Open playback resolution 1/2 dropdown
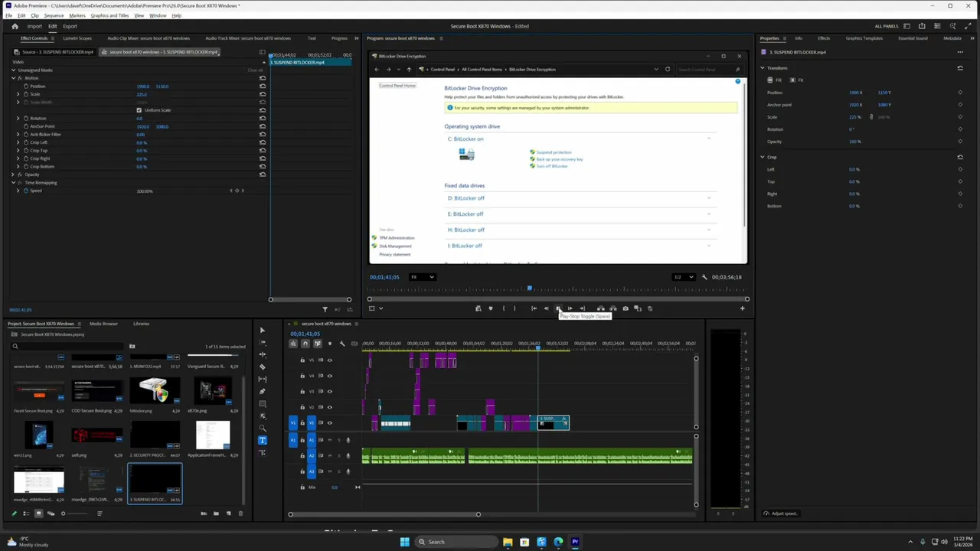 (683, 277)
